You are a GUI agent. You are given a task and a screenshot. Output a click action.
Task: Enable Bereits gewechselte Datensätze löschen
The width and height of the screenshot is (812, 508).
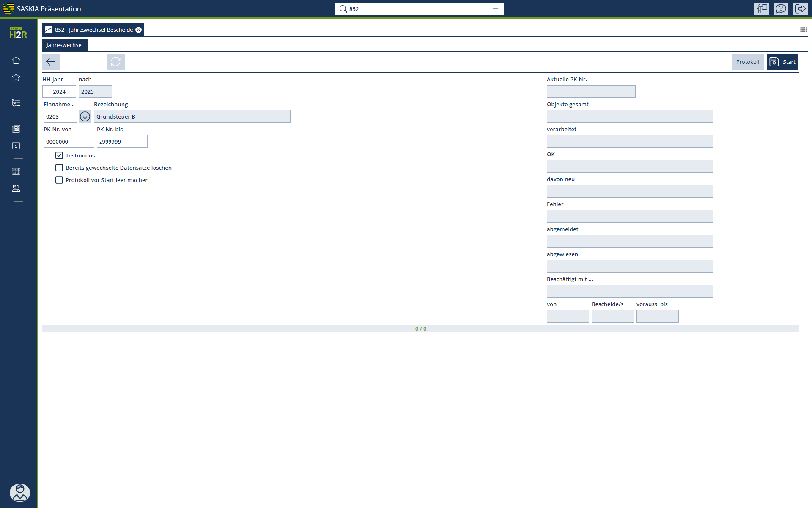click(59, 168)
